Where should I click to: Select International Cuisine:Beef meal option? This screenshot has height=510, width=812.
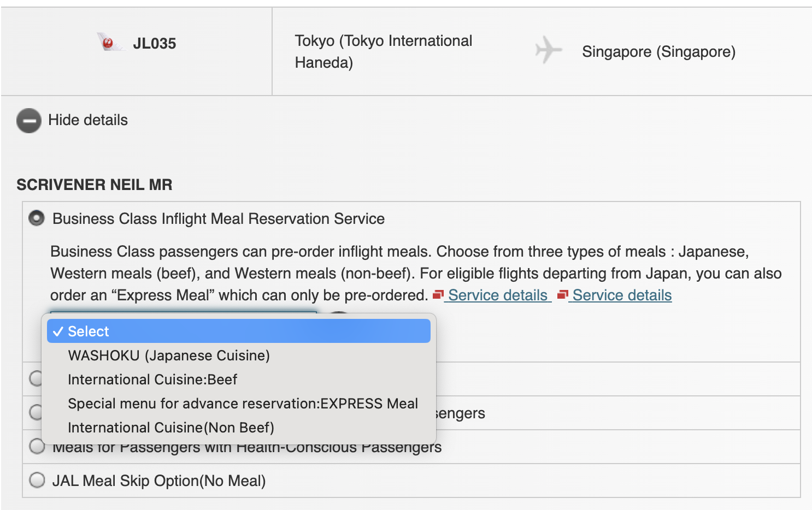[152, 379]
